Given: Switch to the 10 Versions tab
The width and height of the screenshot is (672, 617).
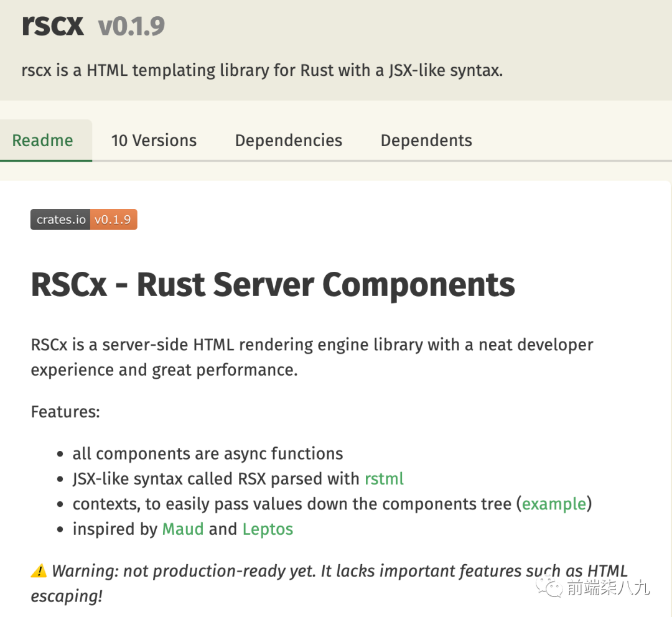Looking at the screenshot, I should pyautogui.click(x=154, y=141).
